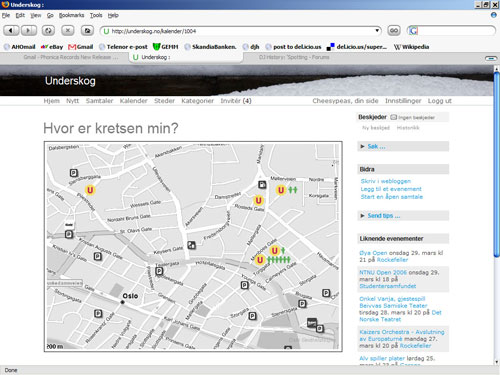Open the Gmail bookmark
The height and width of the screenshot is (375, 500).
[x=81, y=47]
